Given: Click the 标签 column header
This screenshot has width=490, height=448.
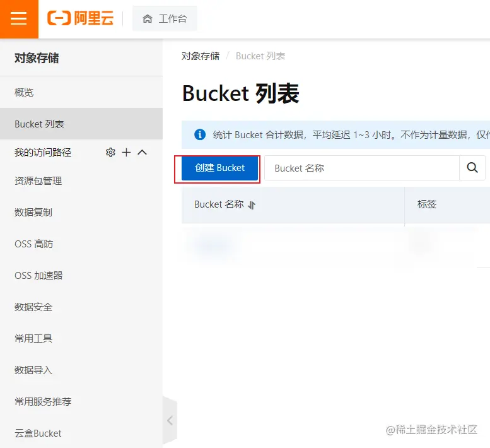Looking at the screenshot, I should [427, 204].
